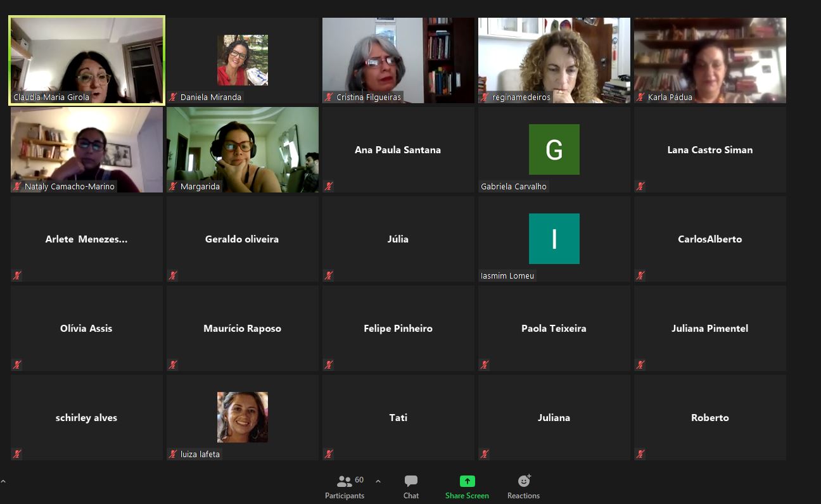Click the name Paola Teixeira

[x=554, y=329]
